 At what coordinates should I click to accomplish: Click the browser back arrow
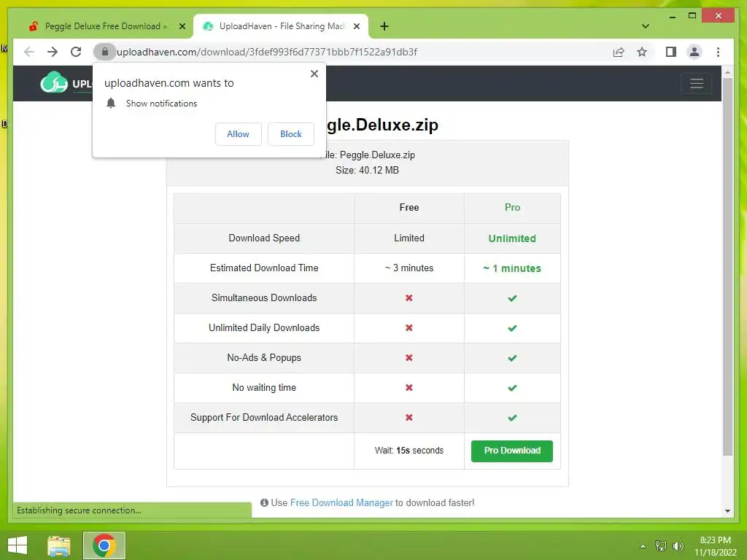tap(29, 52)
